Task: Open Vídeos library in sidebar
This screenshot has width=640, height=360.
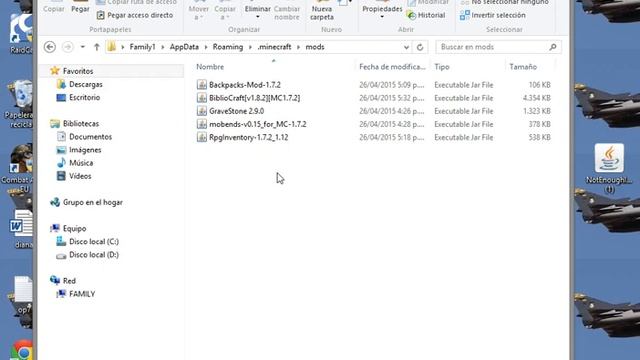Action: click(x=80, y=176)
